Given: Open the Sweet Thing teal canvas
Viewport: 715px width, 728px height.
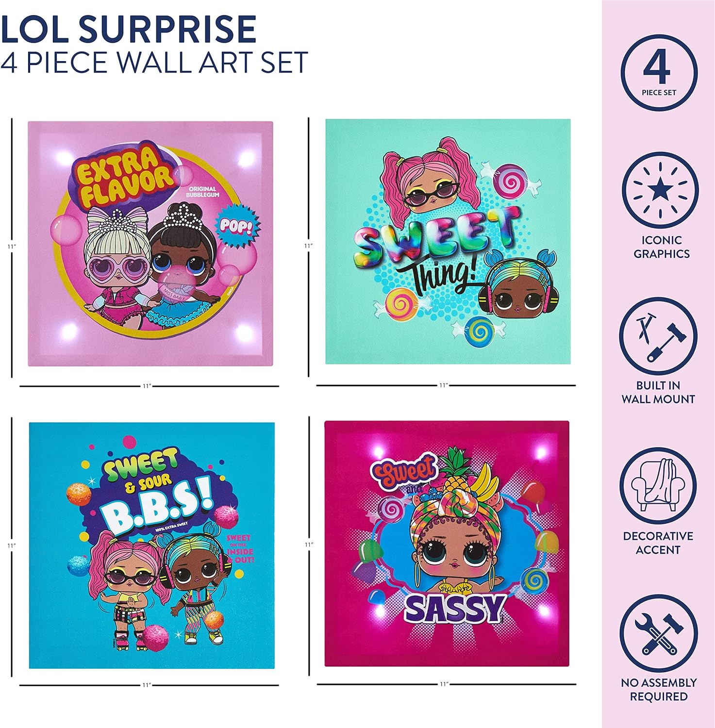Looking at the screenshot, I should [x=448, y=241].
